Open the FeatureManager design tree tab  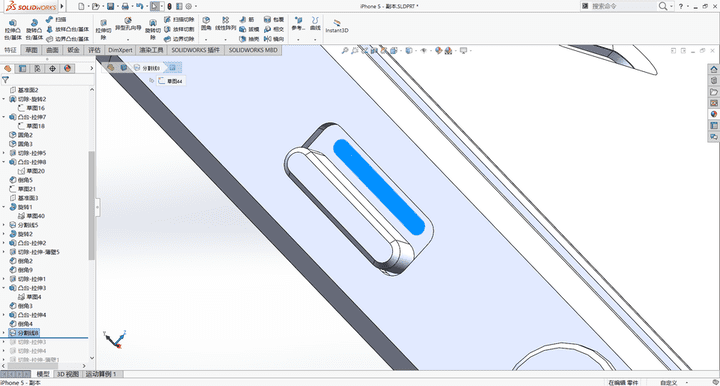click(x=7, y=68)
